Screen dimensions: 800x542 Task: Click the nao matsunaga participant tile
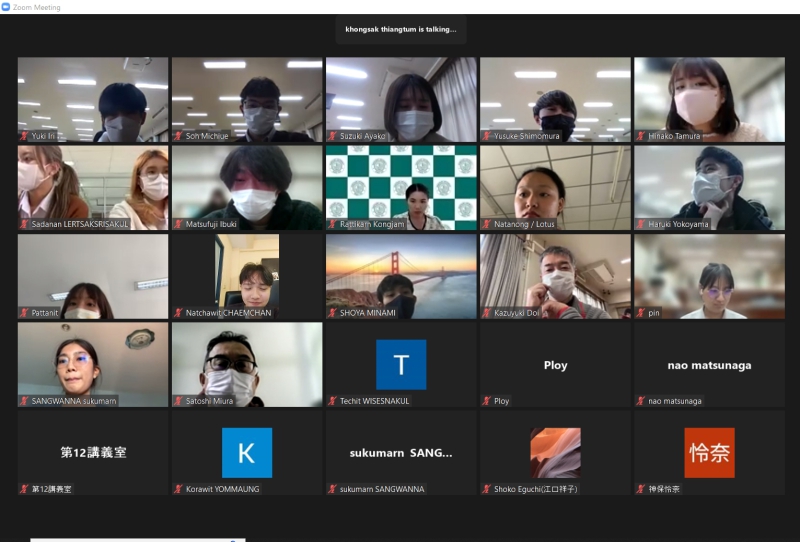(x=709, y=364)
